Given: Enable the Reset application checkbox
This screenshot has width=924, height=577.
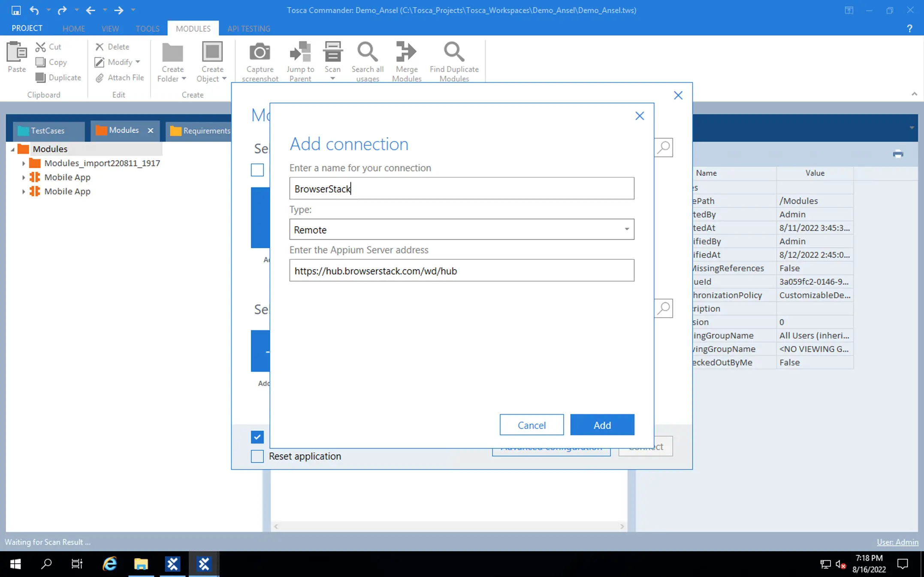Looking at the screenshot, I should click(x=257, y=456).
